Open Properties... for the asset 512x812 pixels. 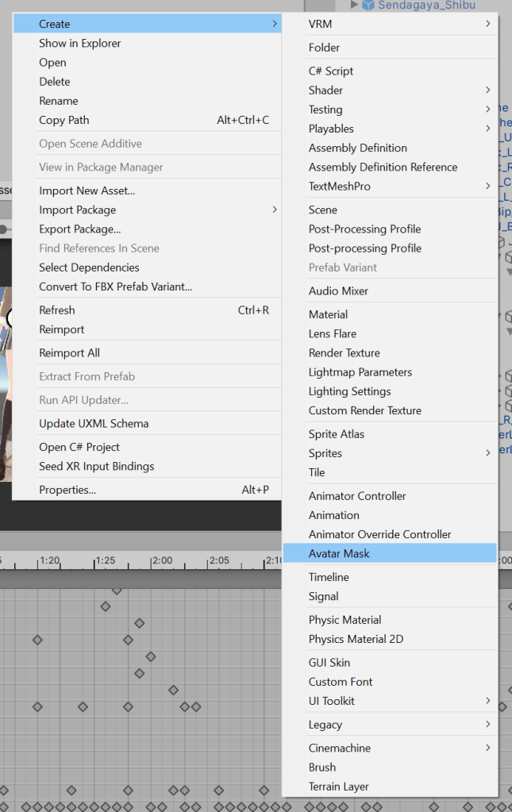(x=67, y=490)
